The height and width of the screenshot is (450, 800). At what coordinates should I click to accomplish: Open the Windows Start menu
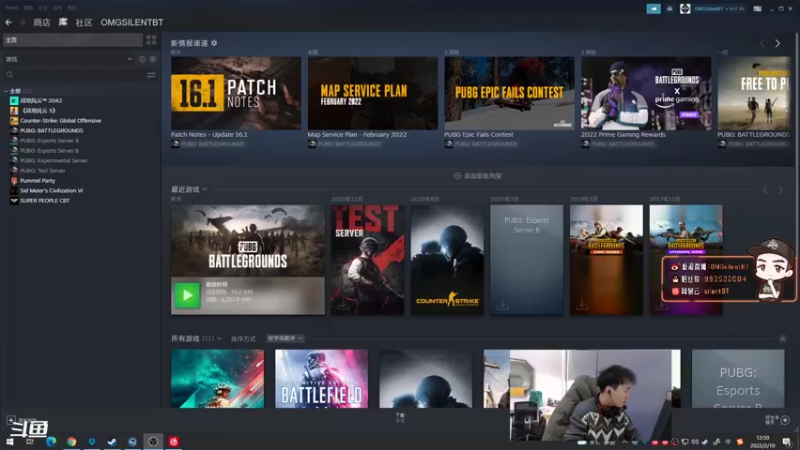[10, 442]
